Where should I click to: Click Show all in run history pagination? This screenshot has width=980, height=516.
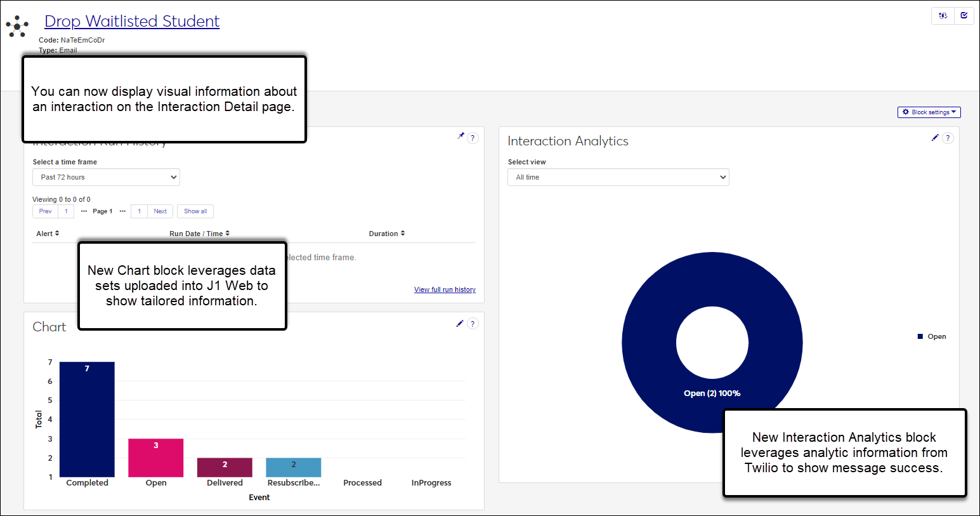(x=195, y=211)
